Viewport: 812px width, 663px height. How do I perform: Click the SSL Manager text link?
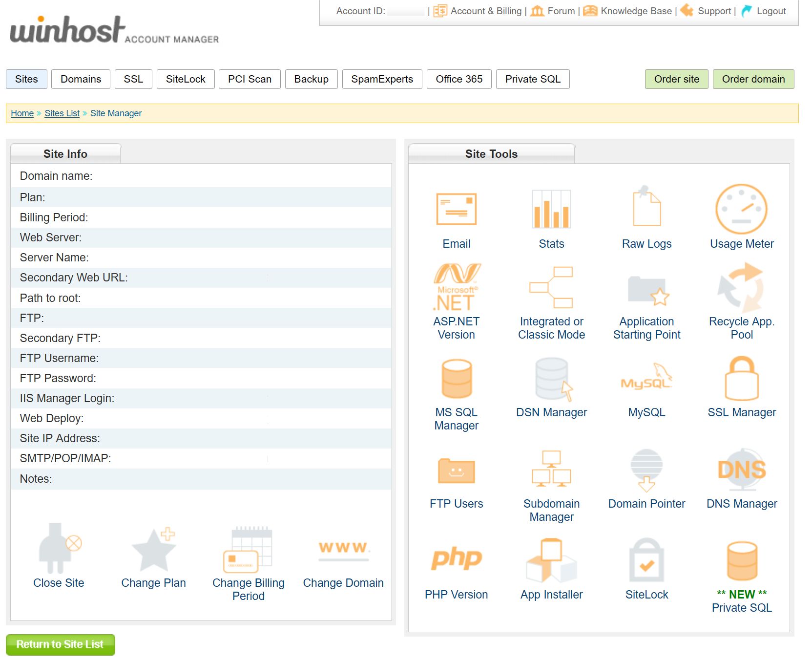click(742, 412)
